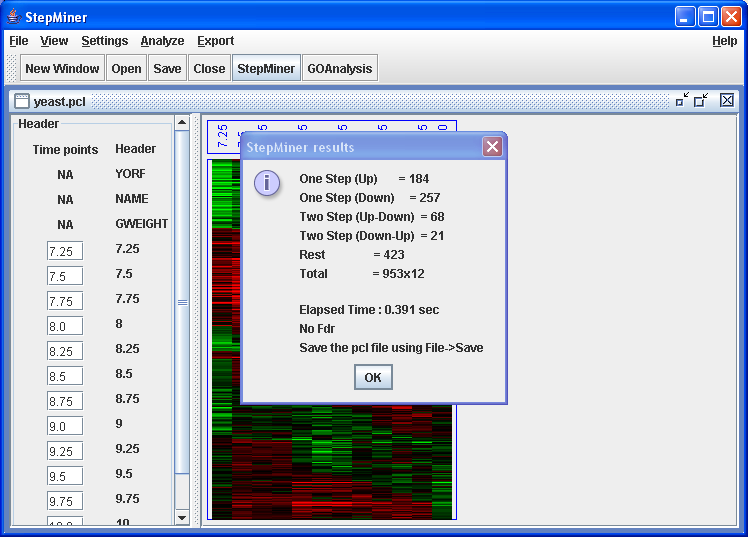Click the 8.5 time point field

coord(65,376)
